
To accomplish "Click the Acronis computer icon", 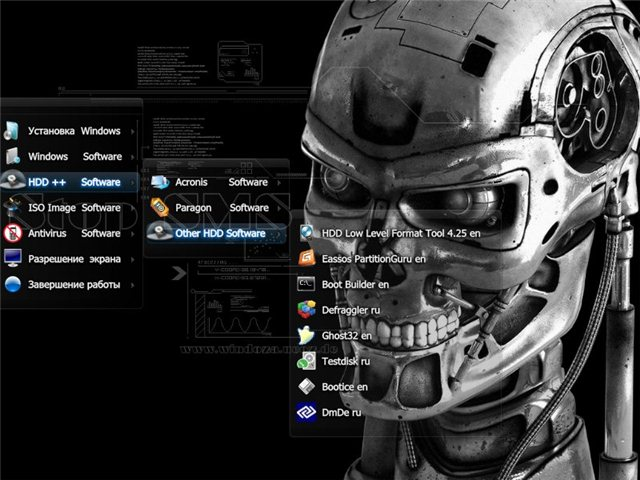I will (x=159, y=182).
